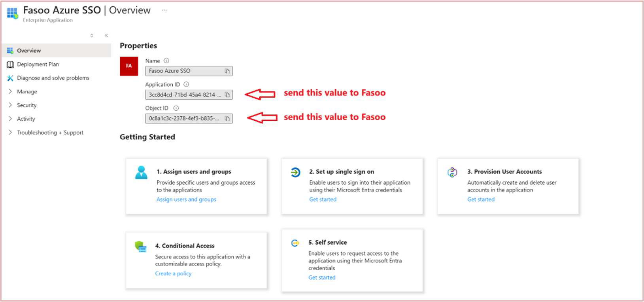Click the Diagnose and solve problems wrench icon
This screenshot has height=302, width=644.
pyautogui.click(x=10, y=78)
